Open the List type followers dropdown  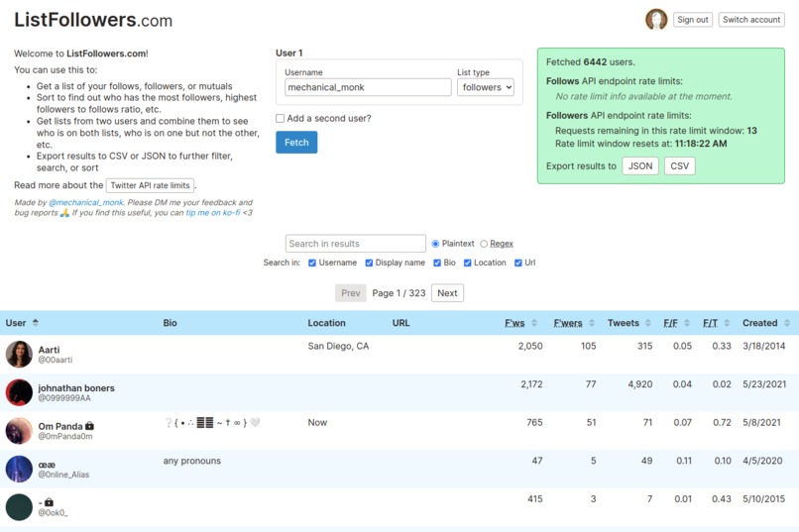click(486, 87)
